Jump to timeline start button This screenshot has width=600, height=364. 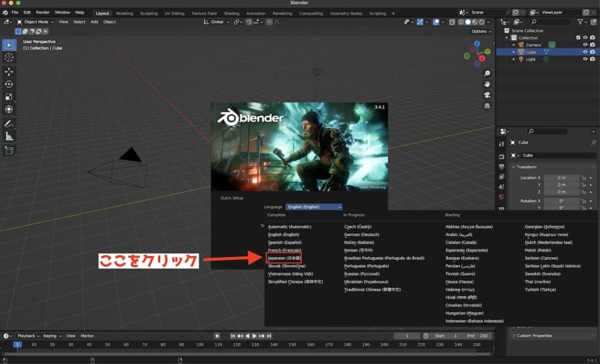pyautogui.click(x=233, y=336)
